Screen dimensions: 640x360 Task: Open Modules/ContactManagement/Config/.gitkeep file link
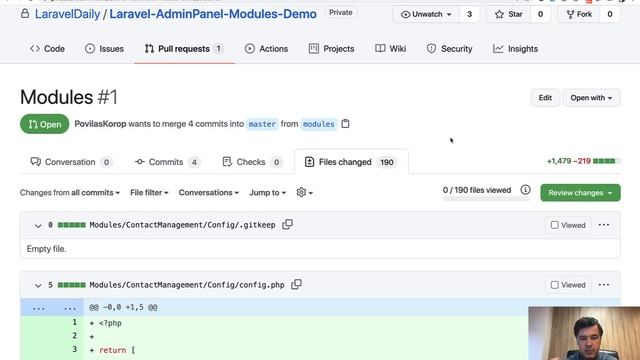point(182,225)
